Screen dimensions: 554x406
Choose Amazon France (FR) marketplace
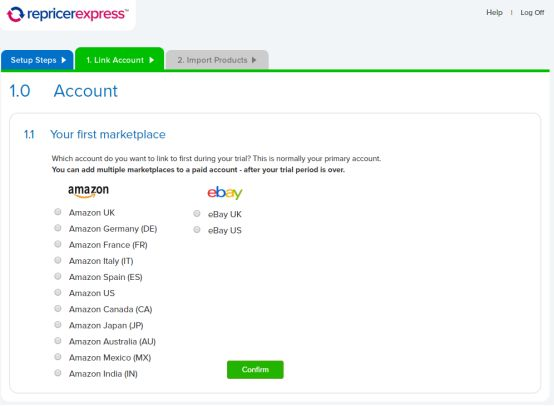[x=58, y=244]
